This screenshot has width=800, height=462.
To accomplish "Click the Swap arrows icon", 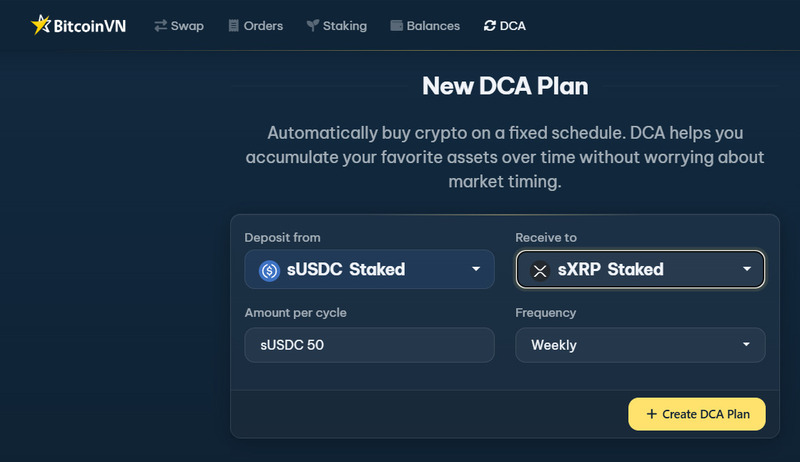I will [x=160, y=26].
